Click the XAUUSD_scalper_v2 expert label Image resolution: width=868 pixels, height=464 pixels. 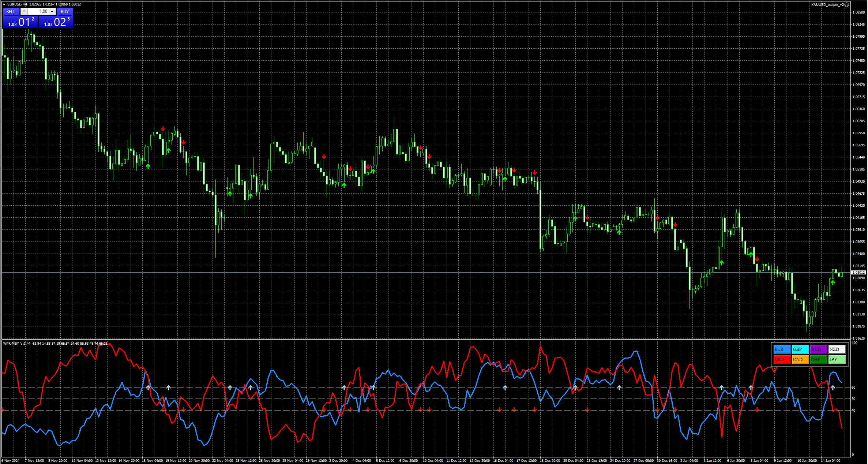coord(827,4)
